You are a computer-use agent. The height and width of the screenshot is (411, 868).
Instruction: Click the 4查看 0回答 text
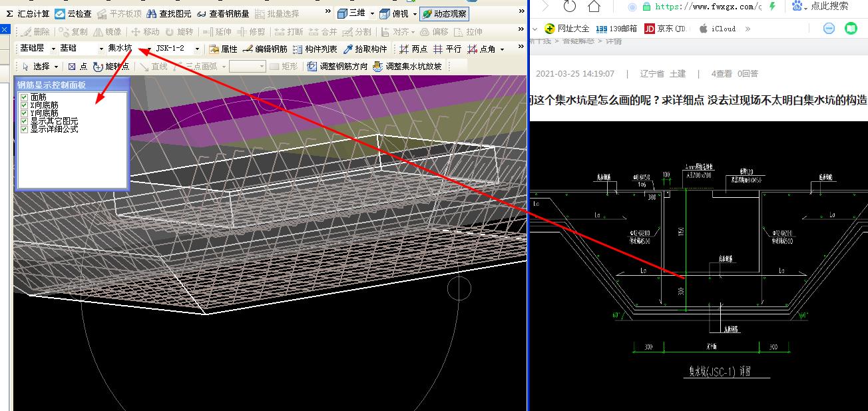pos(735,74)
